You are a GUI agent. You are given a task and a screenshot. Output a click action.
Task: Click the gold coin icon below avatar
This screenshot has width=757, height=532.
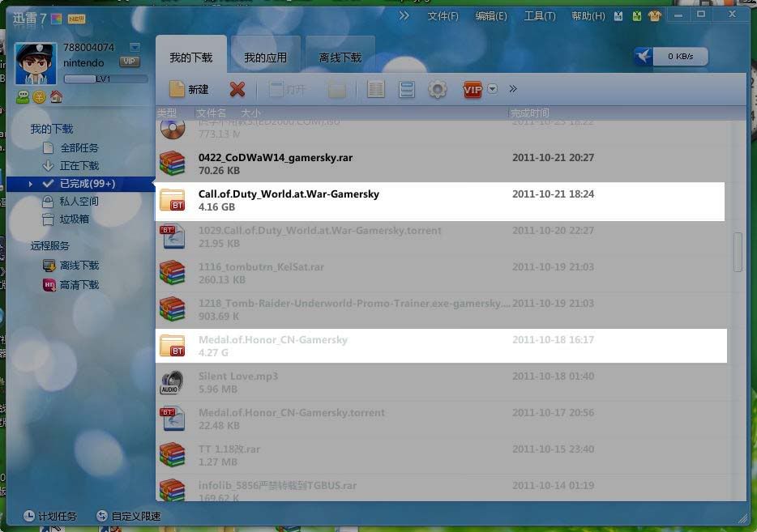(x=39, y=97)
